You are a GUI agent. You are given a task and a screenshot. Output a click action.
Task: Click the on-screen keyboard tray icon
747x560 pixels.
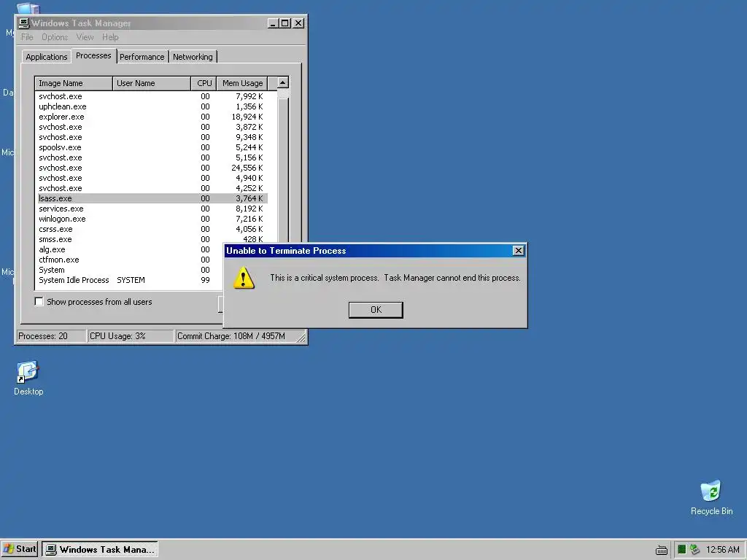661,550
